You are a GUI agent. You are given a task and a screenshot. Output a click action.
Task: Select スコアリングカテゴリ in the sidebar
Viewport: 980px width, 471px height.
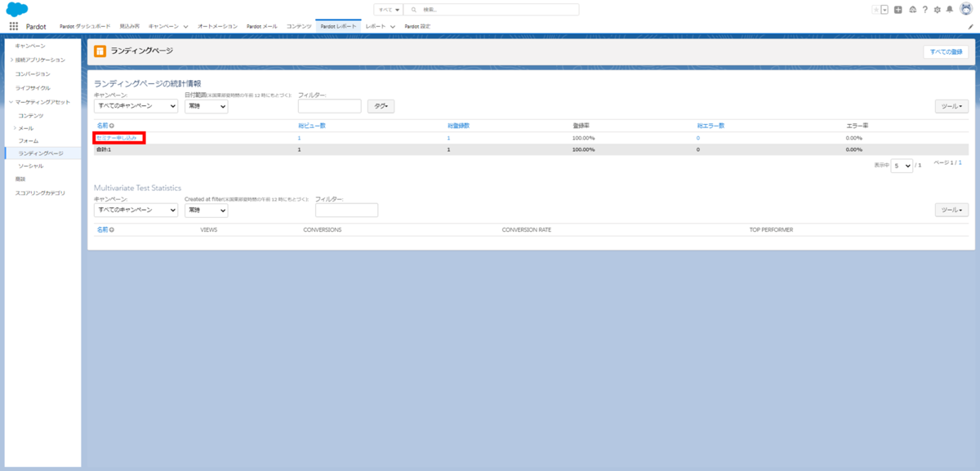[40, 193]
